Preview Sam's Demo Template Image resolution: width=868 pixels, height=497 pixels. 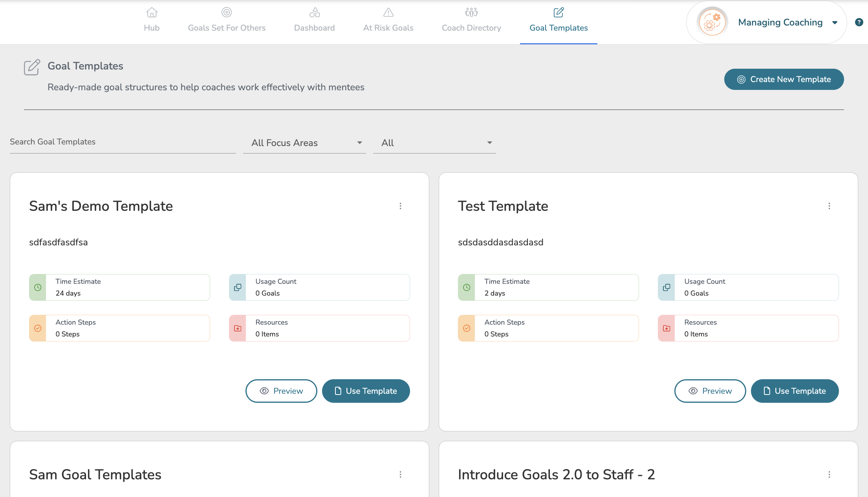[x=281, y=391]
